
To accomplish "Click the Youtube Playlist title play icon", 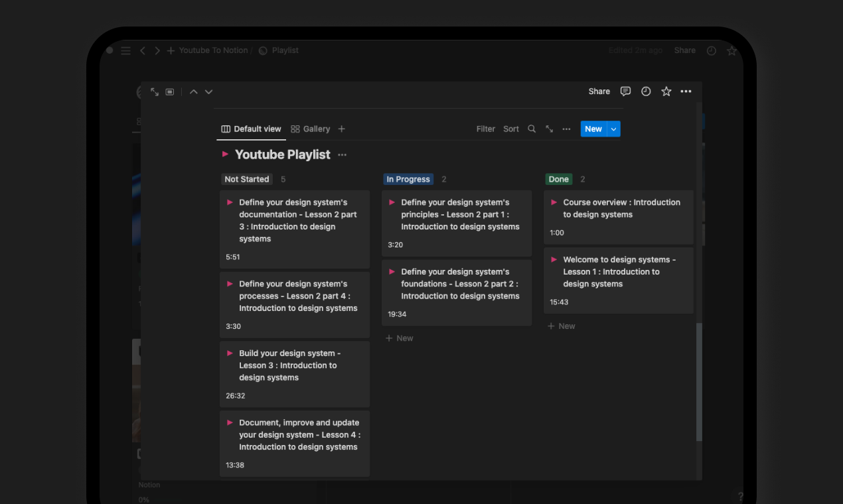I will [225, 154].
